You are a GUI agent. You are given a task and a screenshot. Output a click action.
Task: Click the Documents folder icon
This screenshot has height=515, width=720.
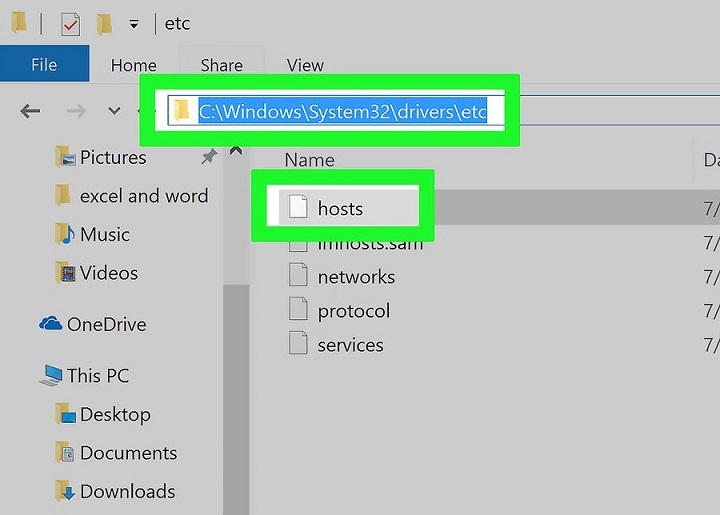coord(65,453)
